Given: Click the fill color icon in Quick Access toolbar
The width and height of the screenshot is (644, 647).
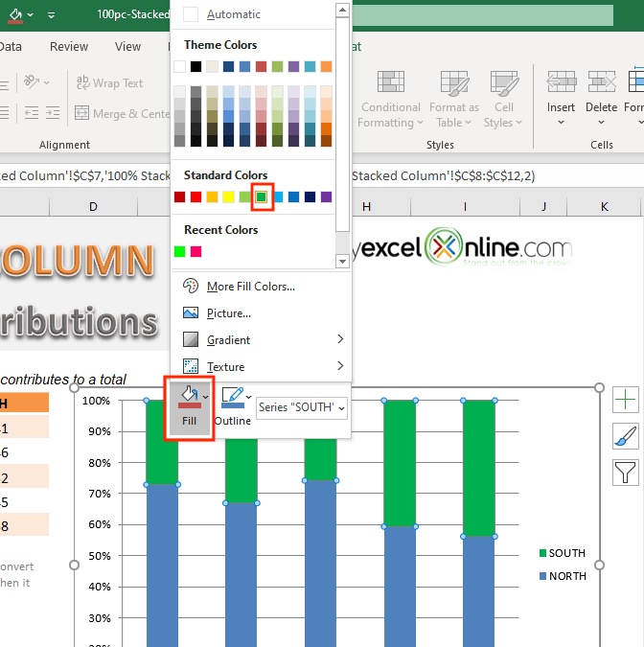Looking at the screenshot, I should click(15, 15).
